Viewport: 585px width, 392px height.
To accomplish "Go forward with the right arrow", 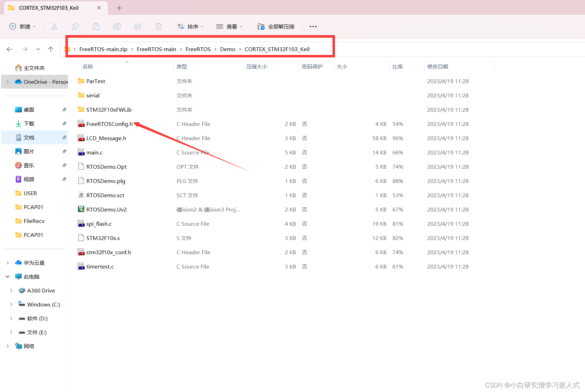I will pyautogui.click(x=25, y=49).
